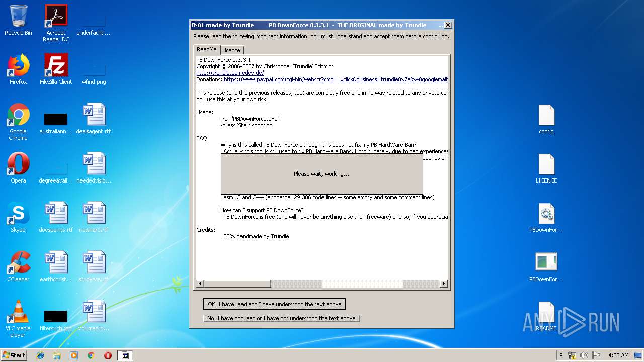Select the wfind.png file icon
Viewport: 644px width, 362px height.
click(x=94, y=73)
